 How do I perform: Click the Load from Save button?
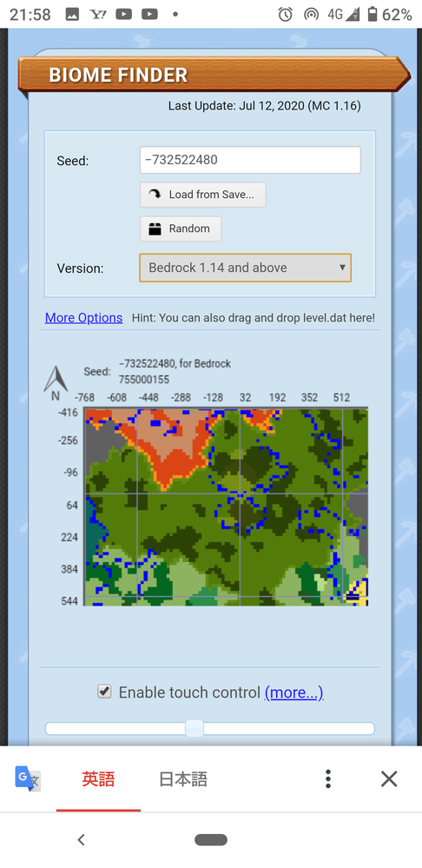pos(203,195)
